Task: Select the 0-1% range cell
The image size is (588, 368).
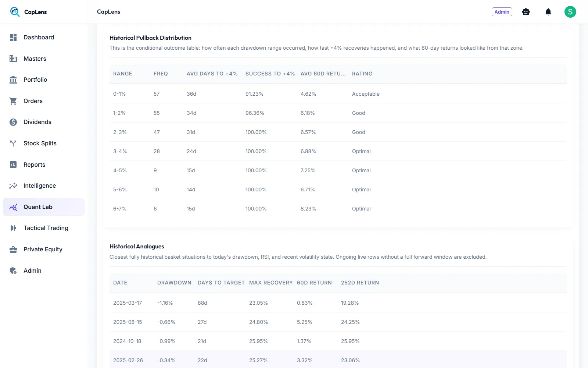Action: (x=119, y=94)
